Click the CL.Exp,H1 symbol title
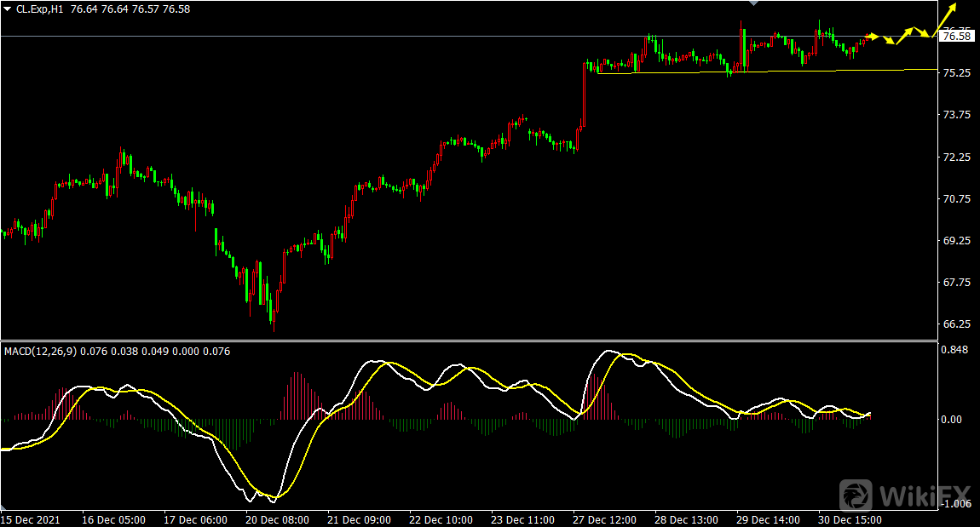Screen dimensions: 980x527 tap(41, 9)
